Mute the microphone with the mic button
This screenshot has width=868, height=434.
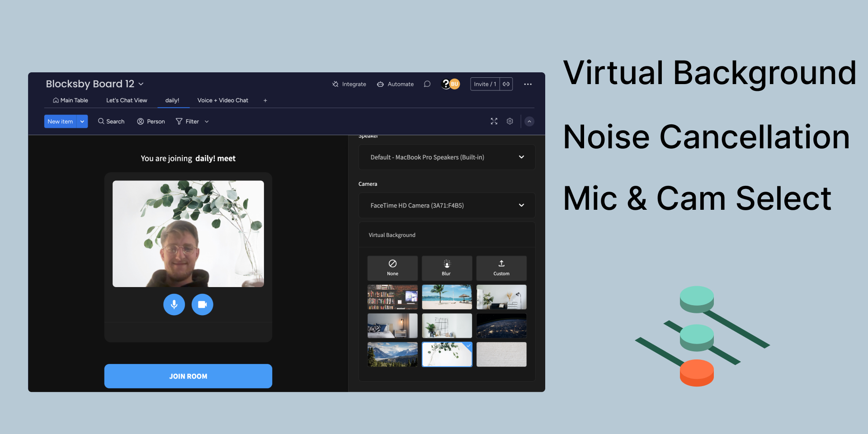click(174, 305)
